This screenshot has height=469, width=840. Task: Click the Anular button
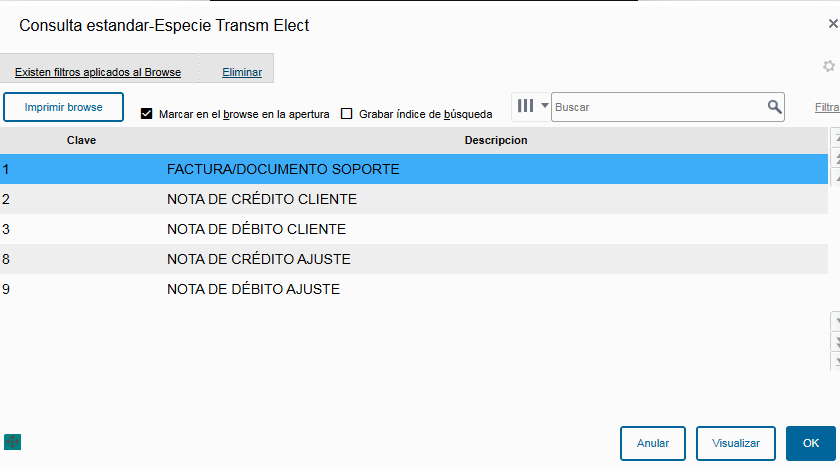[652, 443]
